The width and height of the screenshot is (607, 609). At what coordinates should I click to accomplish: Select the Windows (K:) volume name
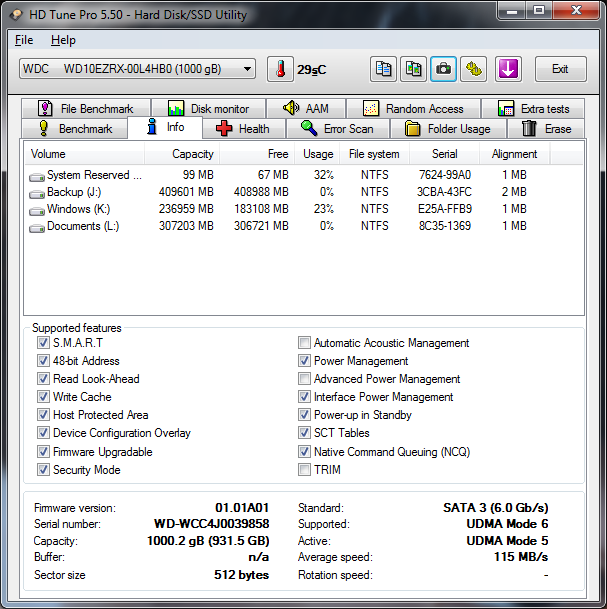tap(78, 209)
